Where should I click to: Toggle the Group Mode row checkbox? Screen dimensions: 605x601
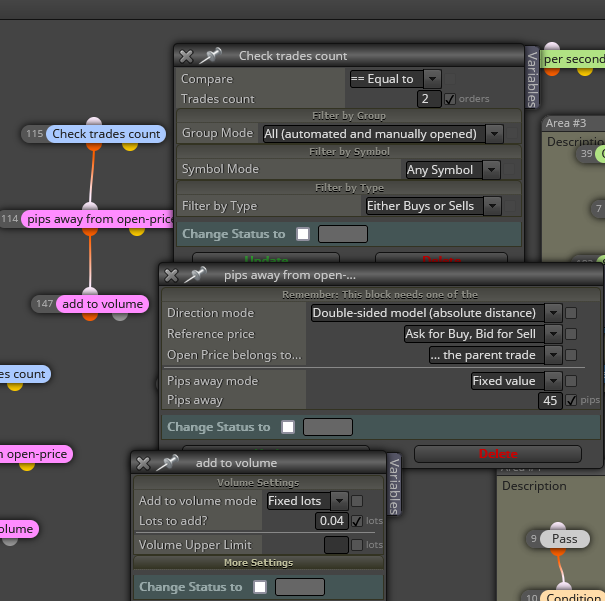[512, 134]
